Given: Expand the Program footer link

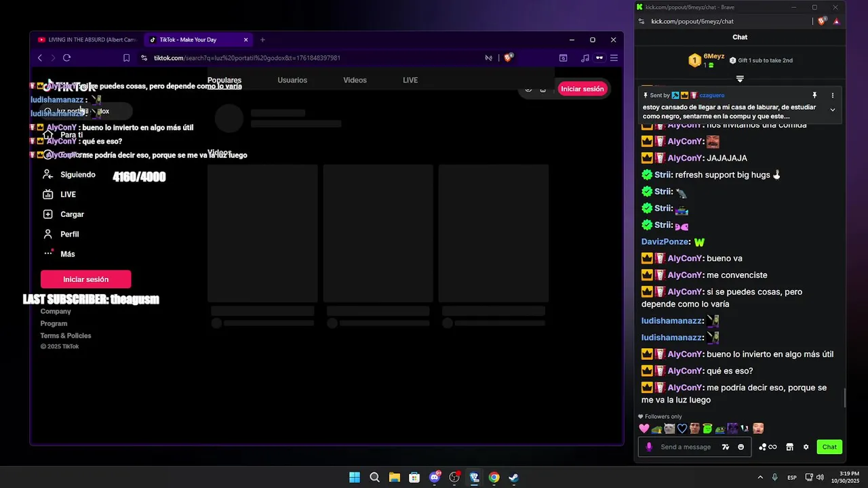Looking at the screenshot, I should click(x=54, y=324).
